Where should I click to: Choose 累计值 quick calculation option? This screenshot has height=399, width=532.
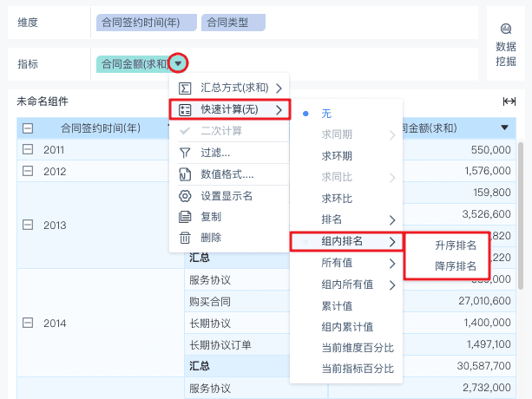[337, 305]
